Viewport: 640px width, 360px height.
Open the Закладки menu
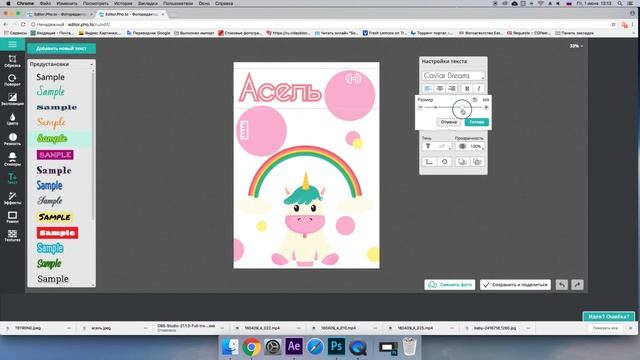tap(147, 3)
